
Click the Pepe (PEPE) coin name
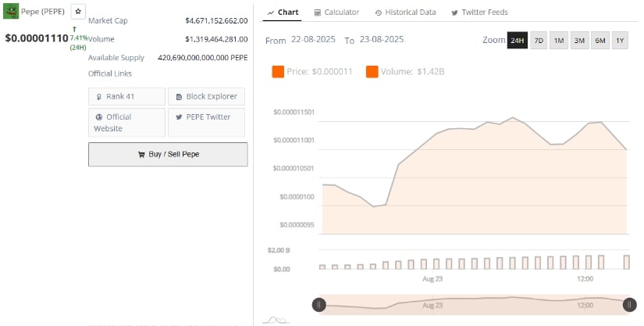[x=43, y=12]
